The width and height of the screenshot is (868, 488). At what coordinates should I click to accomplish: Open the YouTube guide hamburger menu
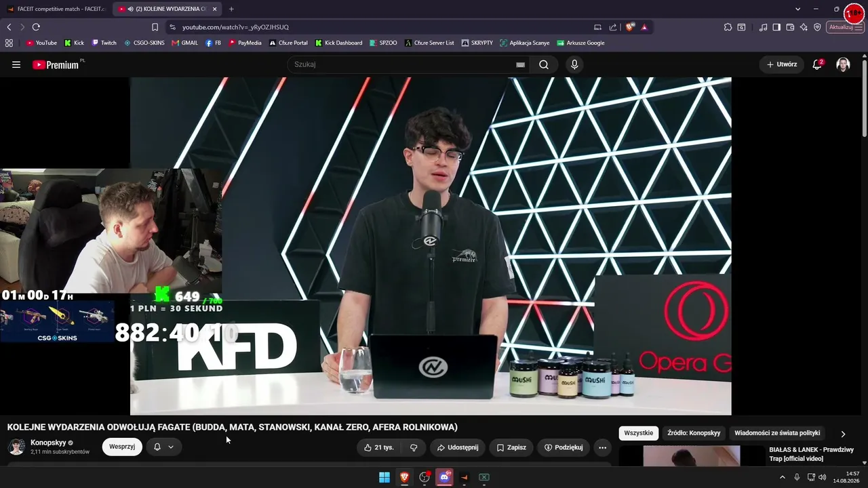(16, 64)
